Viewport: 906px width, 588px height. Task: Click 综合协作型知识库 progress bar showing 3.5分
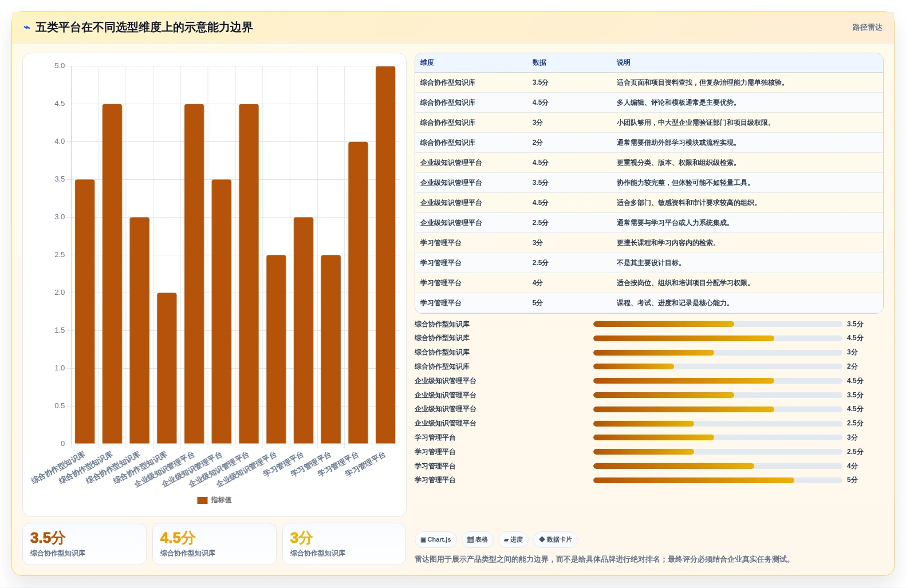tap(718, 324)
